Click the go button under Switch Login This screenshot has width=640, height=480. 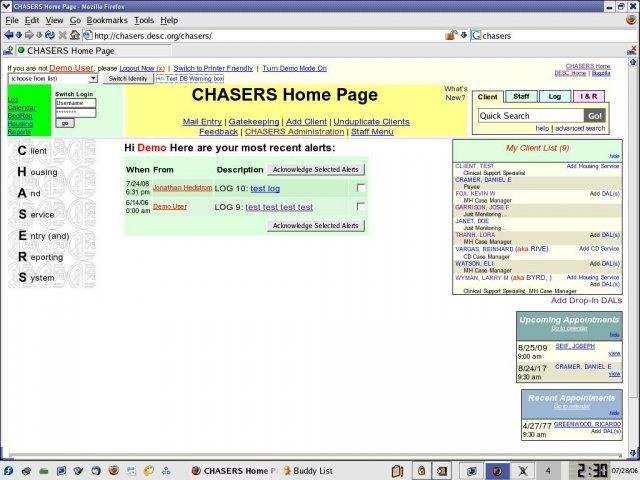65,123
